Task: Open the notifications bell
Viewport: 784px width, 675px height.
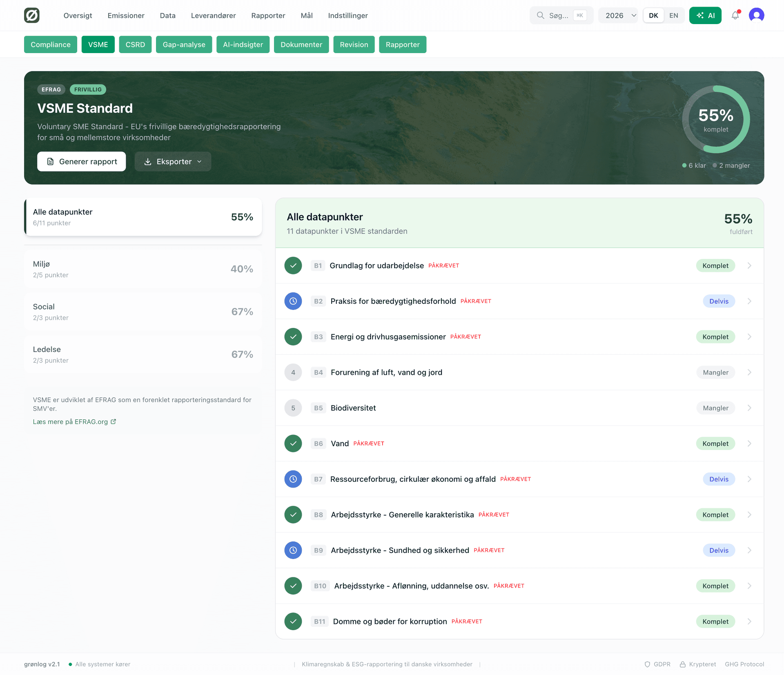Action: point(735,15)
